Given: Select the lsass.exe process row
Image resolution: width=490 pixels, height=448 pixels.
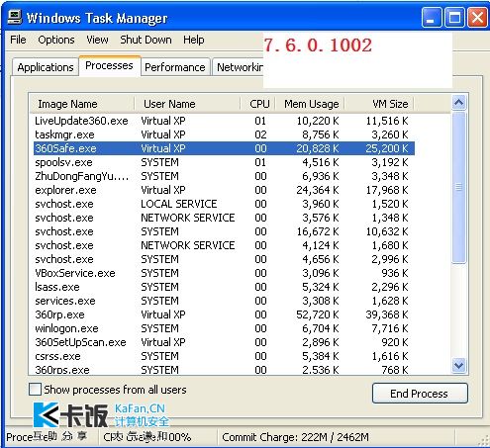Looking at the screenshot, I should [x=224, y=287].
